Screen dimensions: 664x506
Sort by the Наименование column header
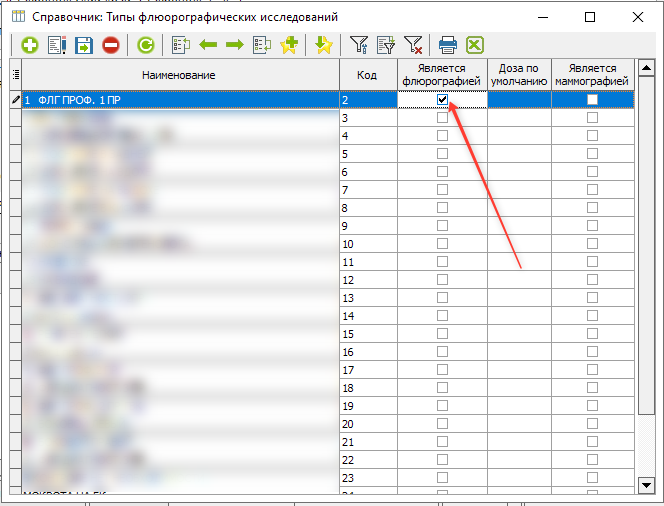(180, 75)
